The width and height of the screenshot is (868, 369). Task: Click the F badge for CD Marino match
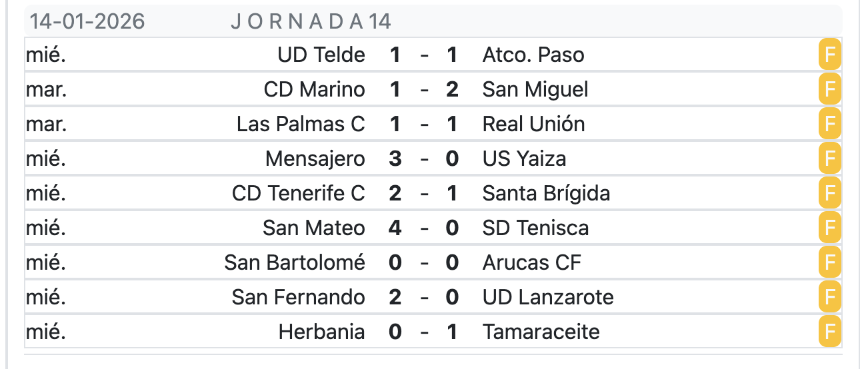coord(829,90)
